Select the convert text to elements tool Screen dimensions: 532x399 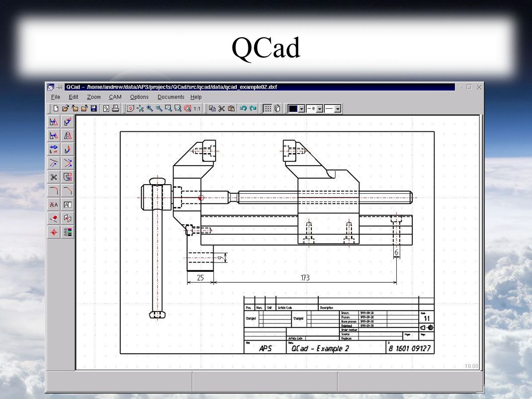pos(54,204)
